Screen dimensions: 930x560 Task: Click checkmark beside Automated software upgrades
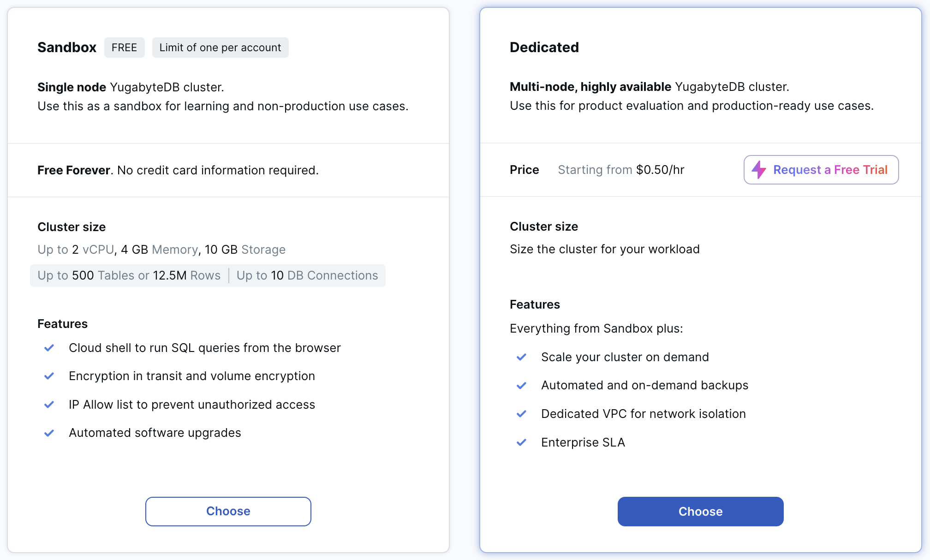pyautogui.click(x=49, y=433)
